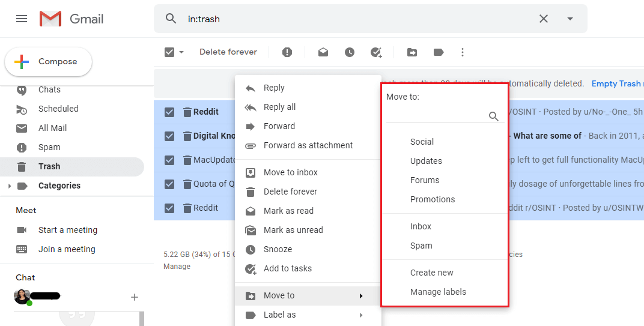The height and width of the screenshot is (326, 644).
Task: Click the Mark as read toolbar icon
Action: click(x=323, y=52)
